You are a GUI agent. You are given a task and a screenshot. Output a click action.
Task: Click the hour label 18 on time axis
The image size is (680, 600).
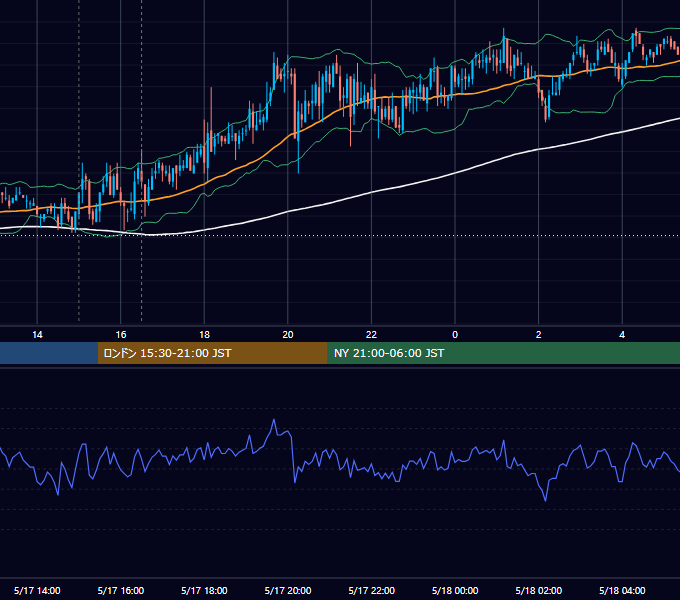pyautogui.click(x=204, y=335)
